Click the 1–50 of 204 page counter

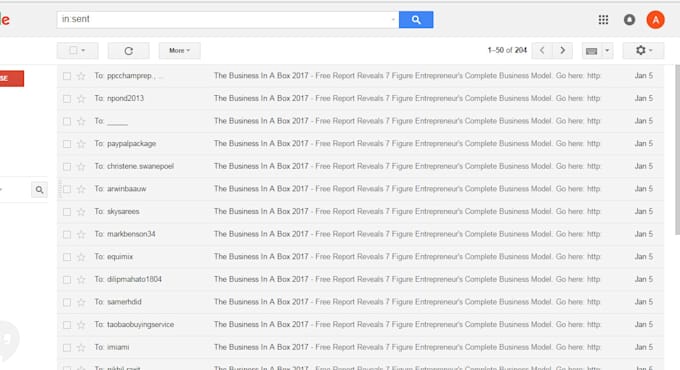pyautogui.click(x=507, y=50)
